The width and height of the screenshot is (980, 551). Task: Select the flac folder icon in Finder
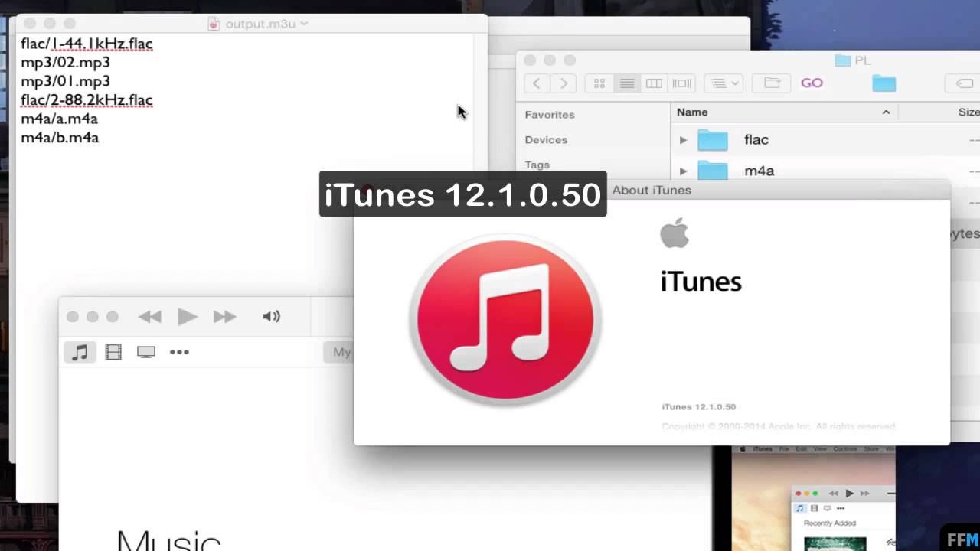pos(712,140)
